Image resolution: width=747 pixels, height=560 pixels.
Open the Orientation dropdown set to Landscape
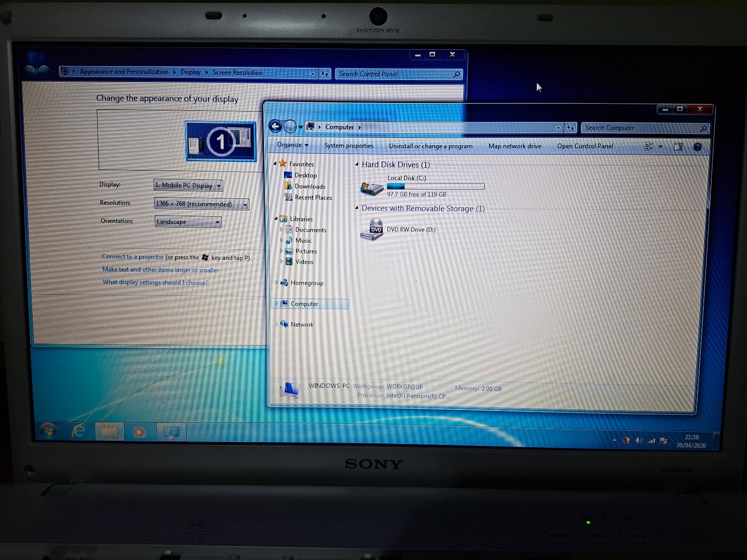tap(188, 222)
